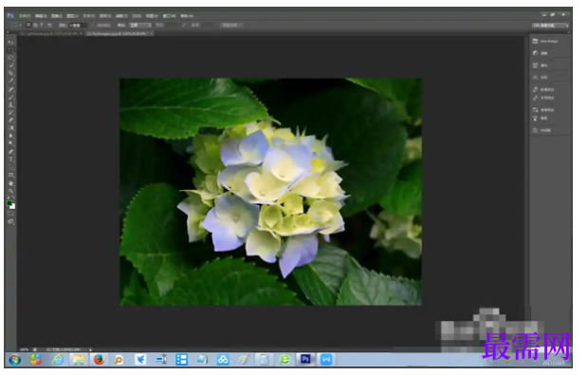The image size is (588, 376).
Task: Change screen mode from toolbox bottom
Action: [10, 221]
